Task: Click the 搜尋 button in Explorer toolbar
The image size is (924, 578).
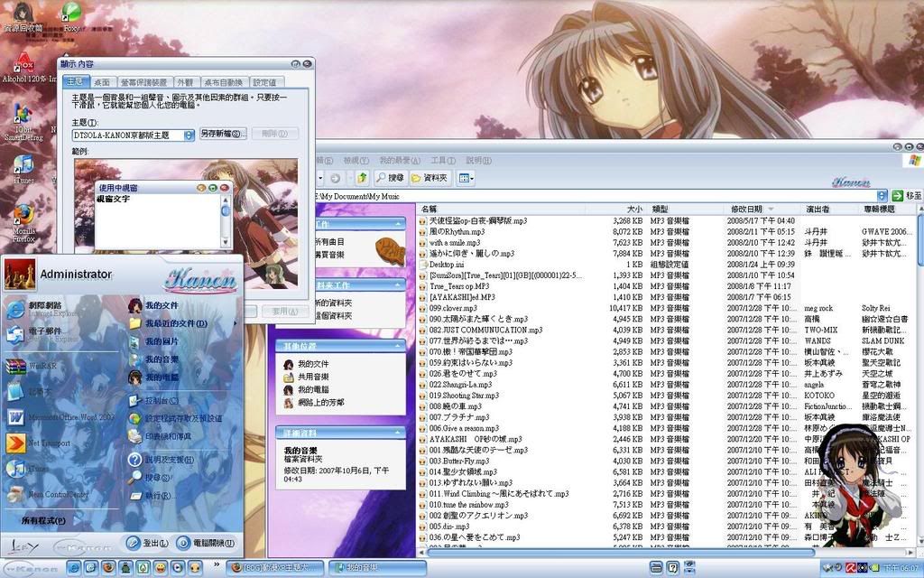Action: tap(390, 178)
